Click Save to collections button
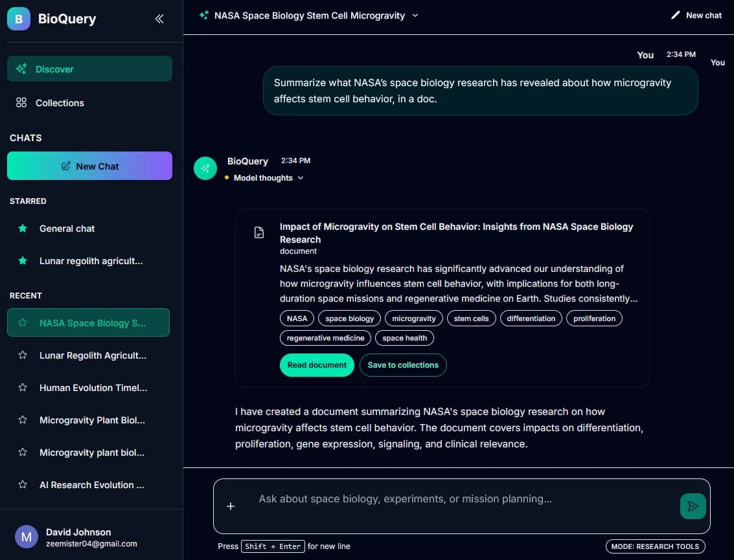The width and height of the screenshot is (734, 560). click(x=403, y=365)
